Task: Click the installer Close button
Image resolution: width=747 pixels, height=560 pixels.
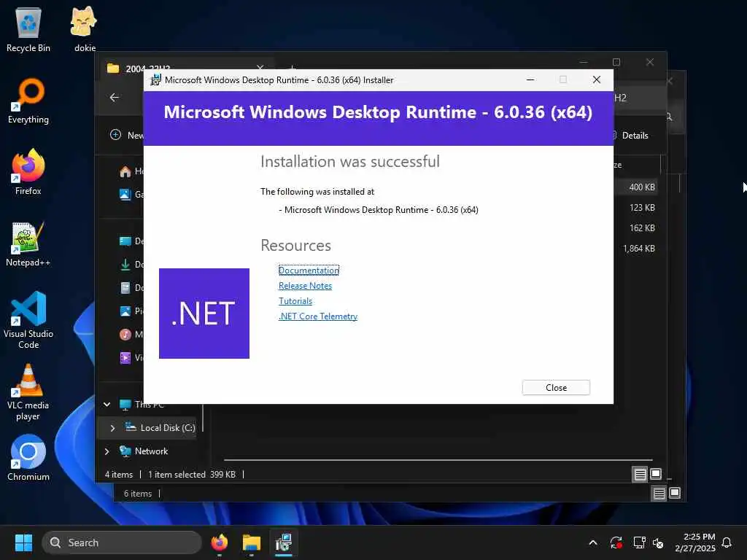Action: tap(556, 388)
